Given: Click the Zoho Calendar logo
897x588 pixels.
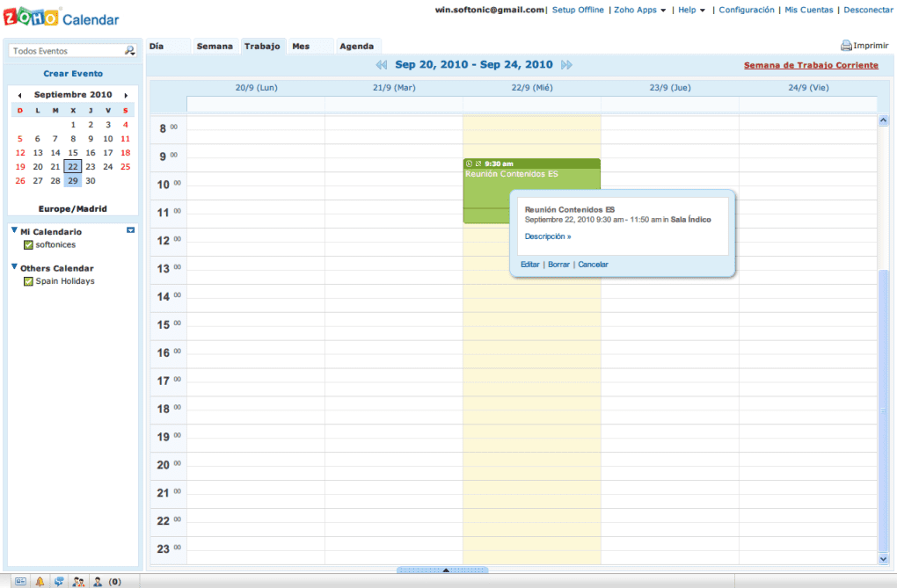Looking at the screenshot, I should tap(62, 18).
